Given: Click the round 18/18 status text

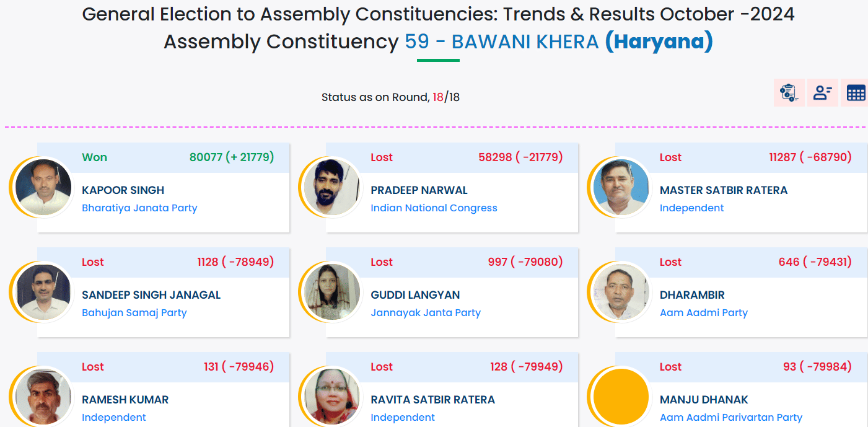Looking at the screenshot, I should pos(390,97).
